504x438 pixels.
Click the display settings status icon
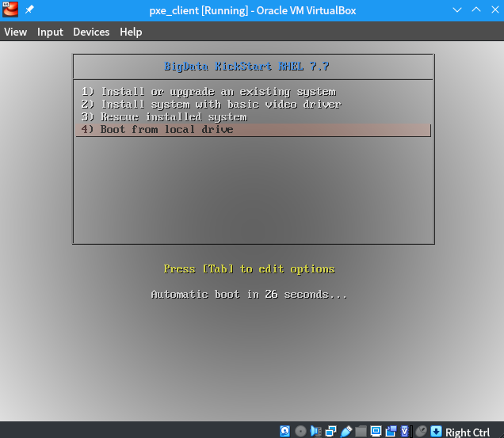pyautogui.click(x=376, y=431)
